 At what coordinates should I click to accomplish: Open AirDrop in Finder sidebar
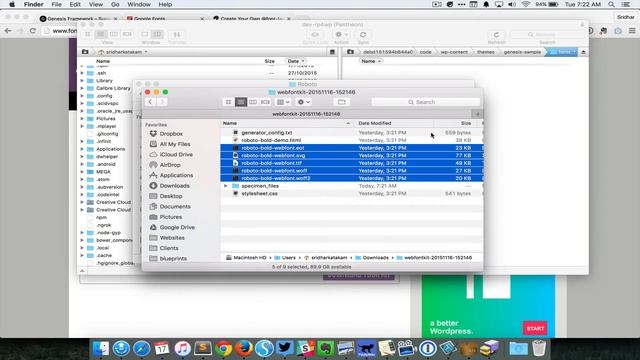[170, 165]
